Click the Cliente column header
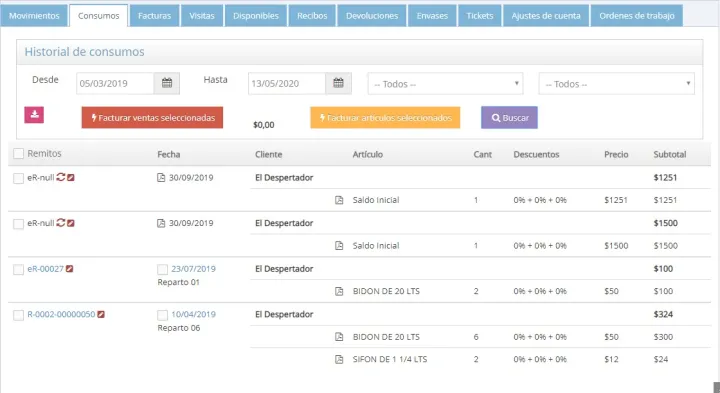Screen dimensions: 720x393 tap(269, 154)
